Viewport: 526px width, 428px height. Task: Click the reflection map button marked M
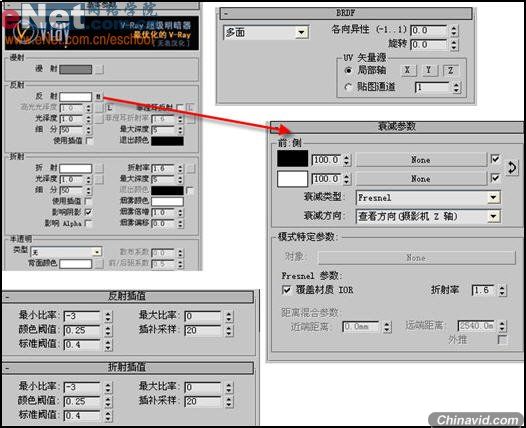click(x=98, y=97)
